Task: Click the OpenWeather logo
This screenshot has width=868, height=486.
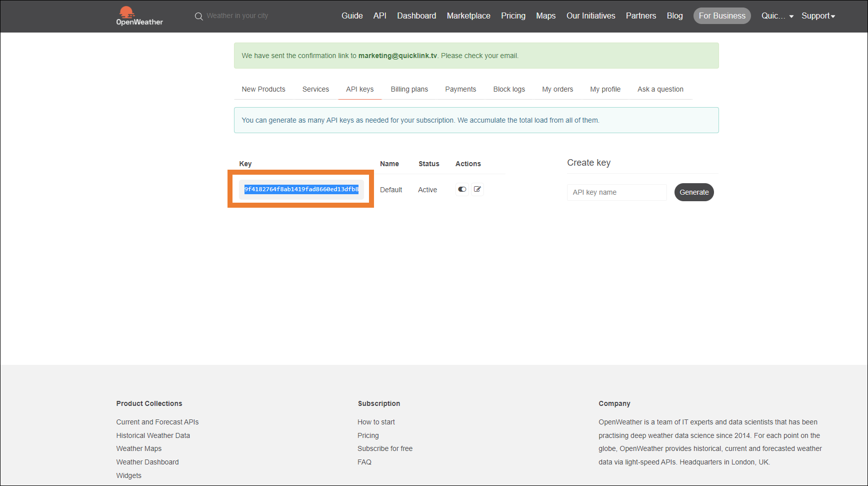Action: pos(139,16)
